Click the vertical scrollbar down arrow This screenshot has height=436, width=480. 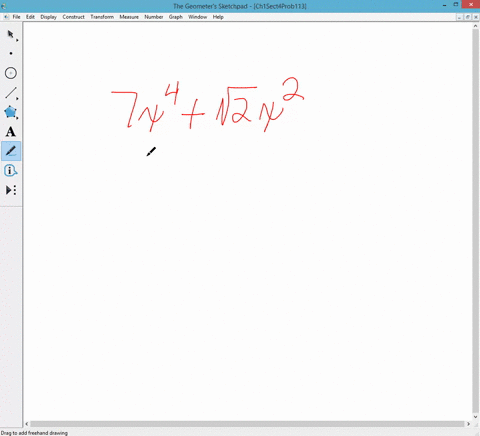(476, 417)
